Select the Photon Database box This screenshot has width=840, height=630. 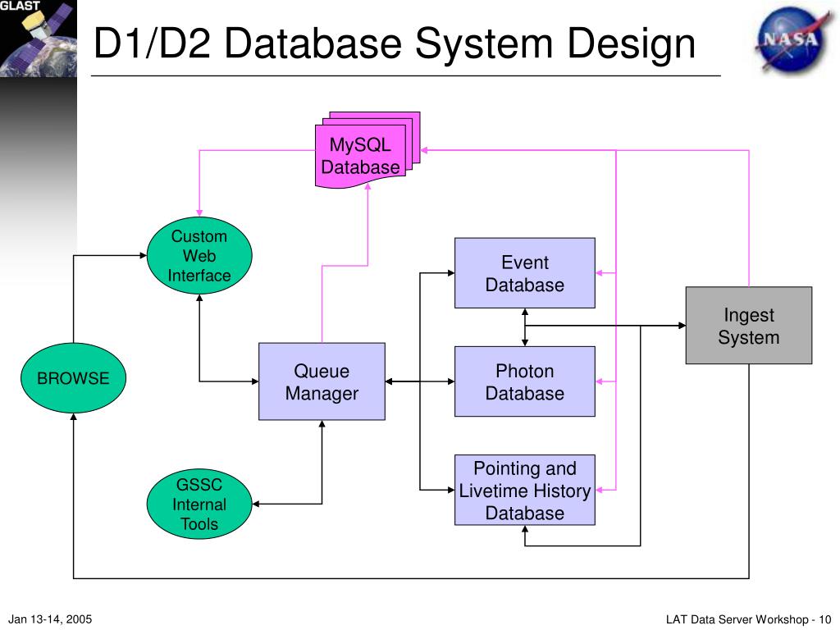point(525,381)
